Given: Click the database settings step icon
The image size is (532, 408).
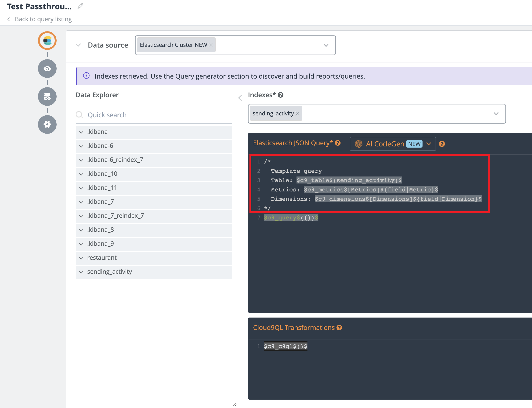Looking at the screenshot, I should [x=47, y=97].
